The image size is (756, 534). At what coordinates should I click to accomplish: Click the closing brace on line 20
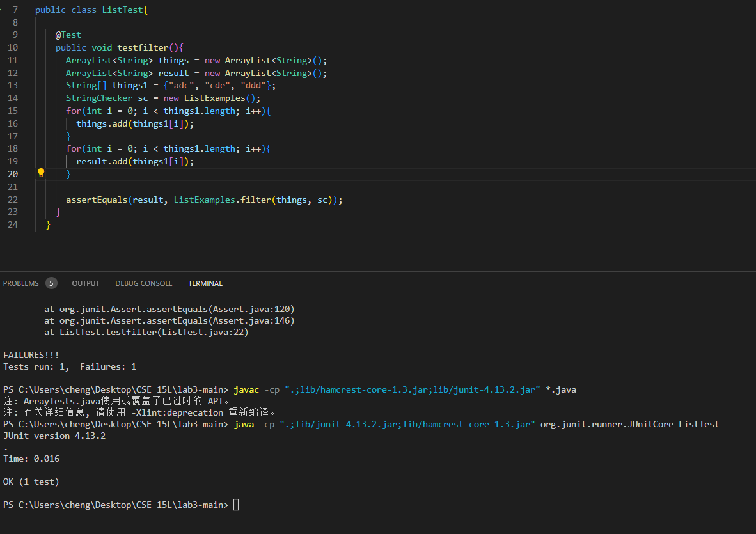tap(68, 174)
